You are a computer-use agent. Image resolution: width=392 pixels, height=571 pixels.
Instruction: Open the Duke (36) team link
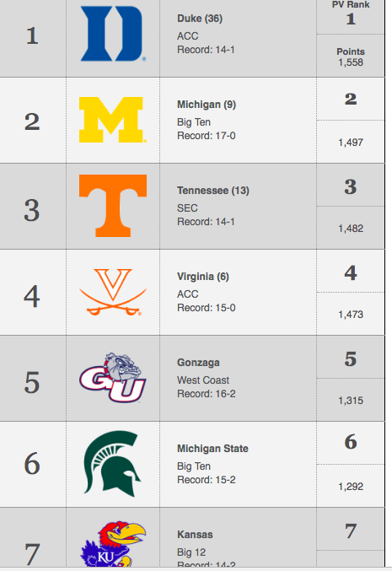200,19
